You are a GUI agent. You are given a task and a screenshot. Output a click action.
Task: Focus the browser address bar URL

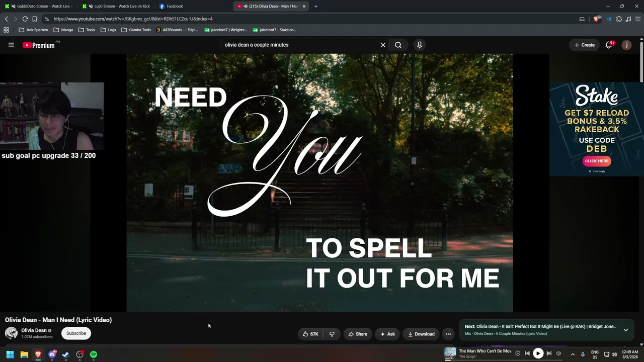tap(133, 19)
